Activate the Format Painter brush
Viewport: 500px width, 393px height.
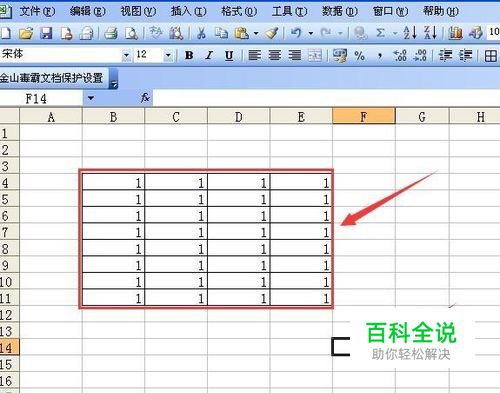272,33
